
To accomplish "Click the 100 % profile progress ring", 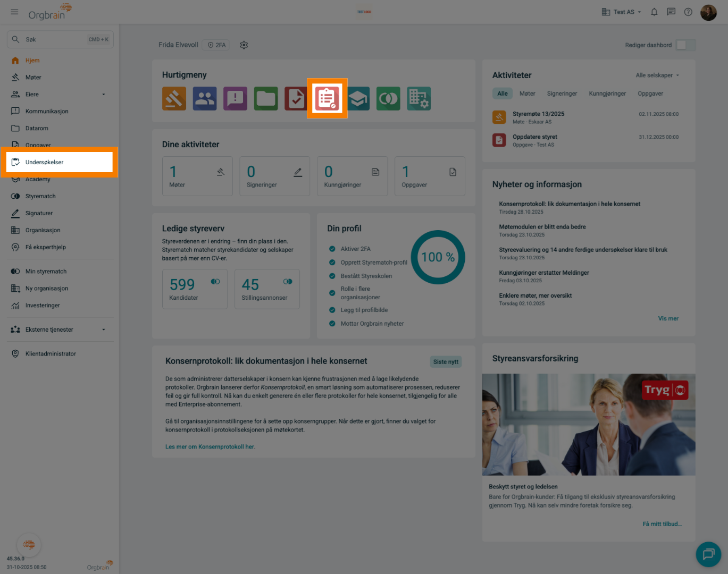I will [438, 257].
